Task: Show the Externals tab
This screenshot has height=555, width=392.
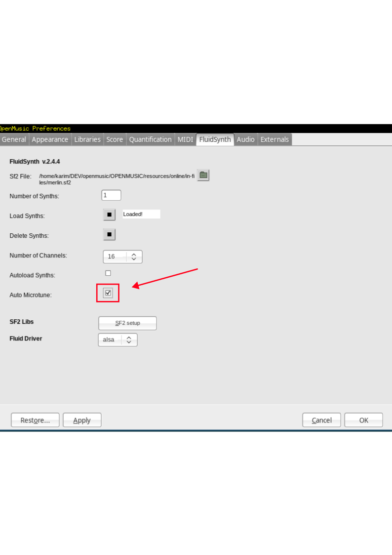Action: 274,139
